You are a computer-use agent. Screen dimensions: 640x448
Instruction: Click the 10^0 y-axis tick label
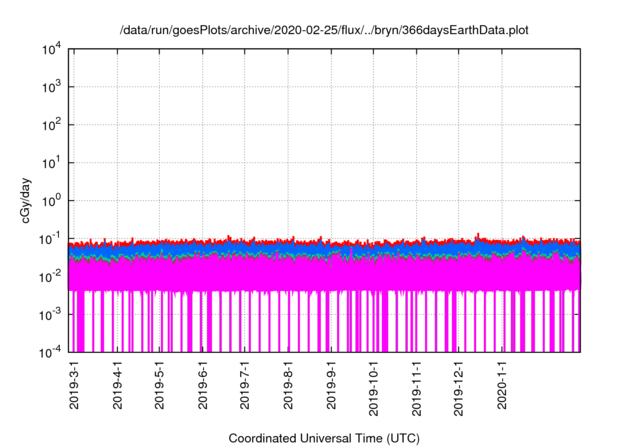(x=51, y=200)
